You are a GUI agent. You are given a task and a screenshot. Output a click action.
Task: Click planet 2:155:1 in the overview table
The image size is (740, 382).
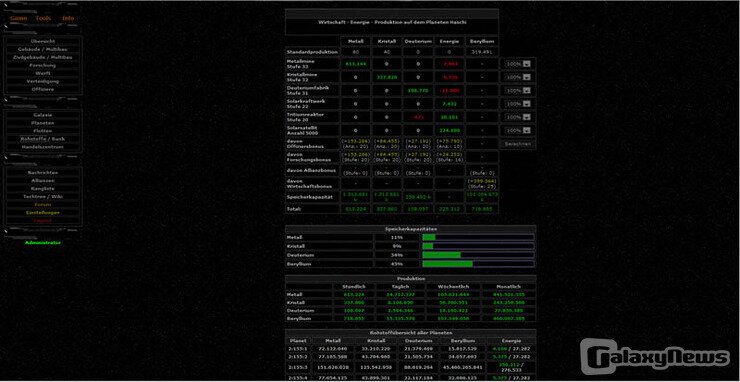point(298,348)
